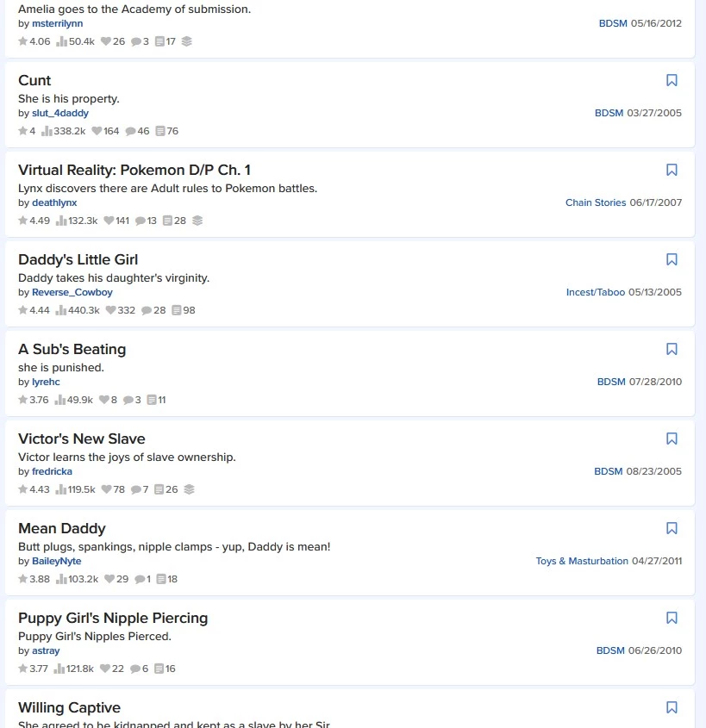Bookmark the story by lyrehc

click(x=672, y=349)
